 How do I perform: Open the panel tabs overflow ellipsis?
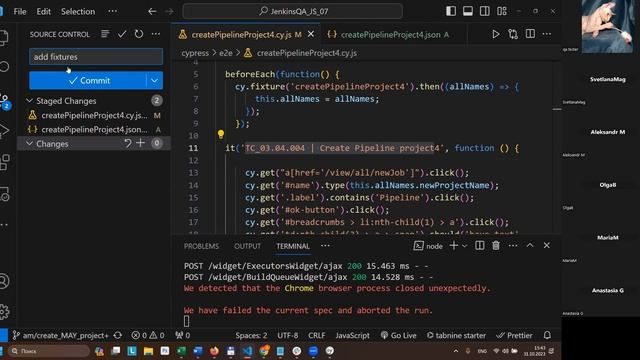click(x=325, y=246)
